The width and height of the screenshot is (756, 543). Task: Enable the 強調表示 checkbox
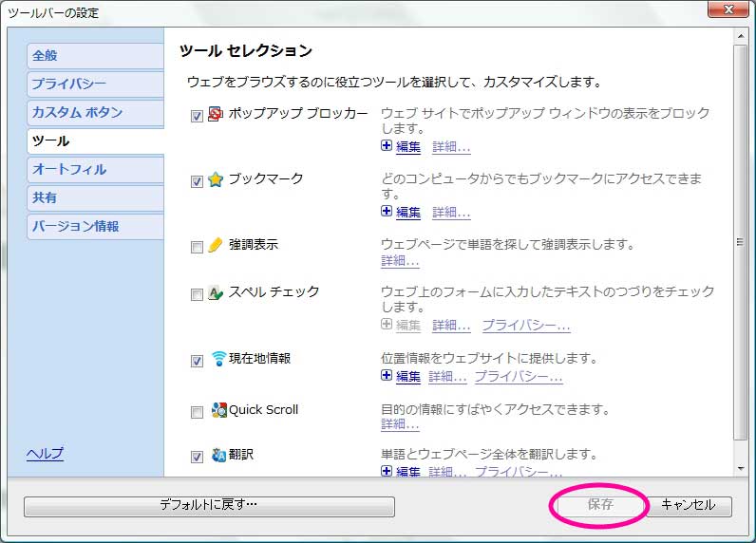coord(197,248)
